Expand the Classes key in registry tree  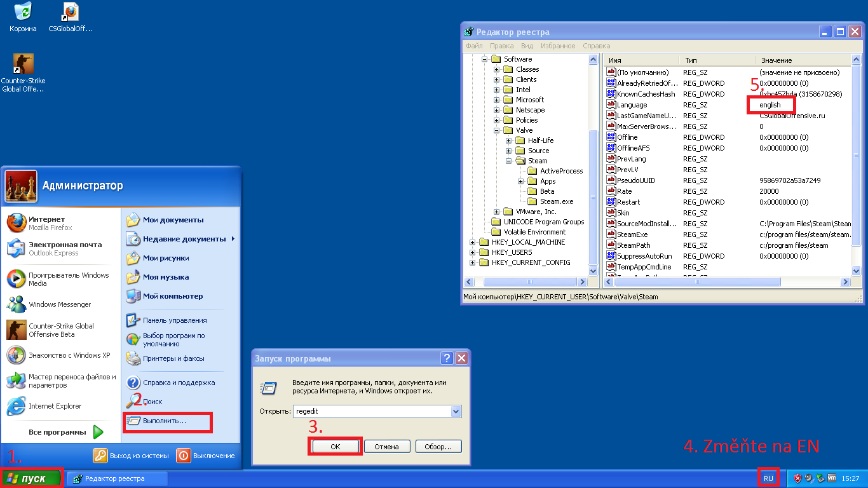[x=496, y=69]
